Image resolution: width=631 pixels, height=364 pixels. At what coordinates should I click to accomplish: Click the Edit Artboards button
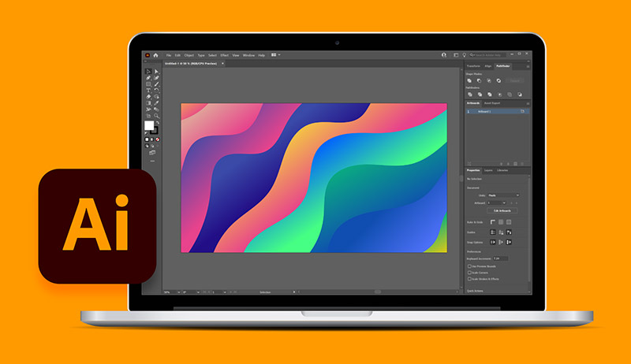pyautogui.click(x=502, y=210)
